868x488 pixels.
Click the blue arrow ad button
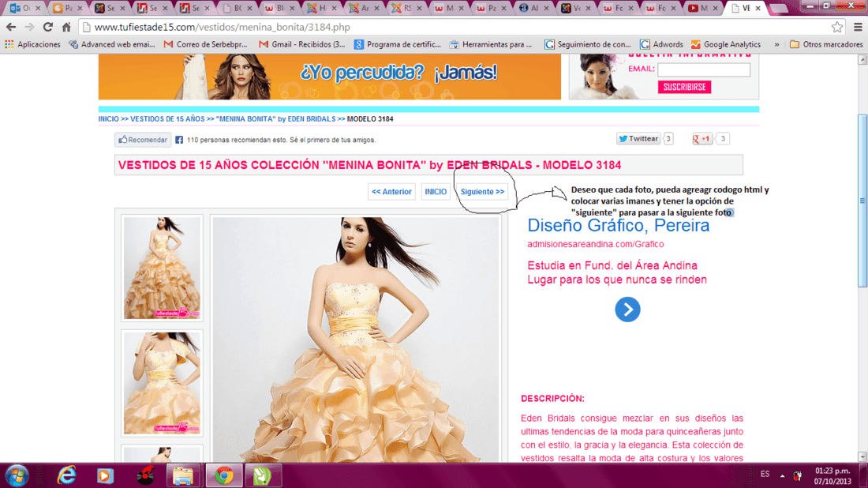coord(628,309)
